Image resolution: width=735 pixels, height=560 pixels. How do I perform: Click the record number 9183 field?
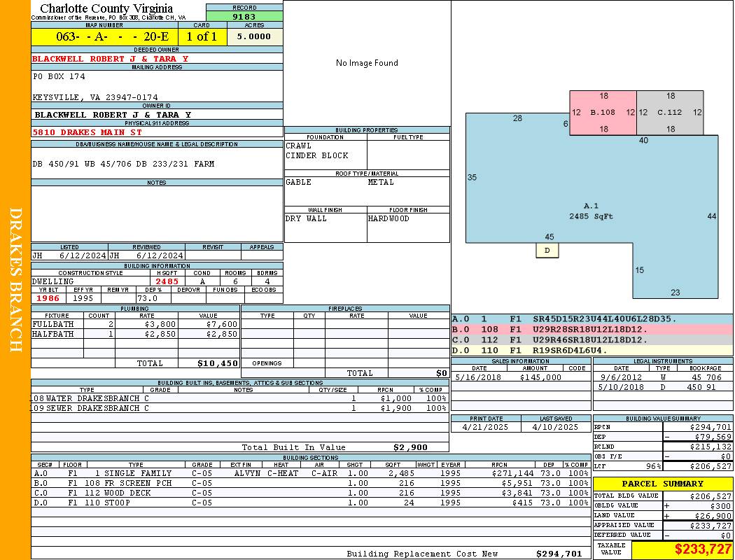pyautogui.click(x=244, y=16)
